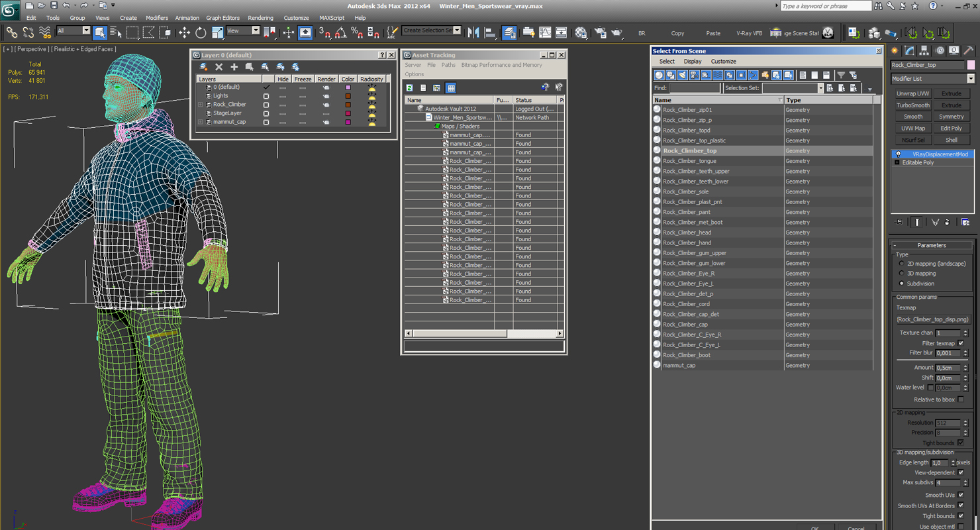Enable the Relative to bbox checkbox

click(x=961, y=399)
